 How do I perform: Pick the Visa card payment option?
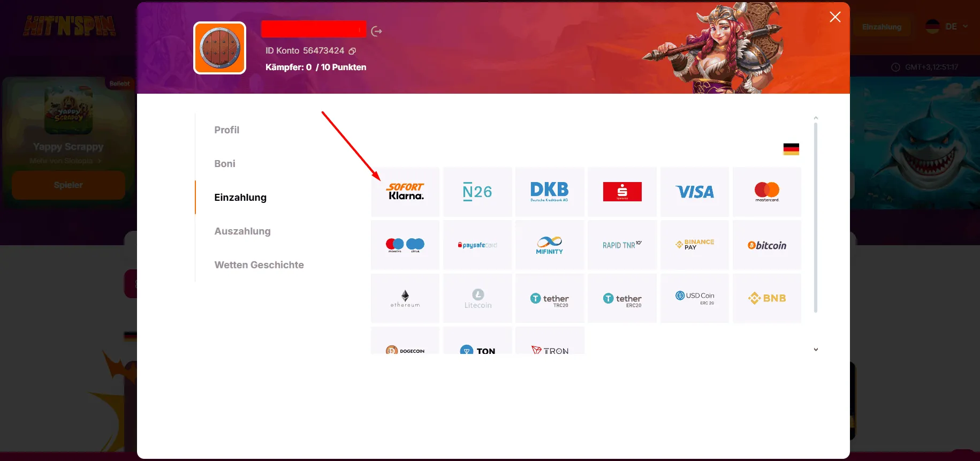(694, 192)
